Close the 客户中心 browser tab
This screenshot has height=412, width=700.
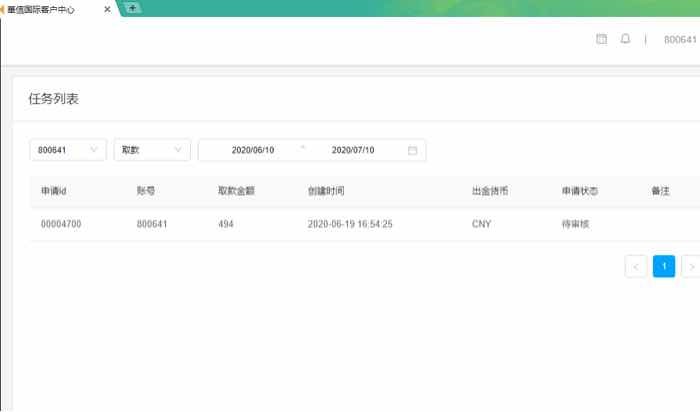click(x=107, y=9)
